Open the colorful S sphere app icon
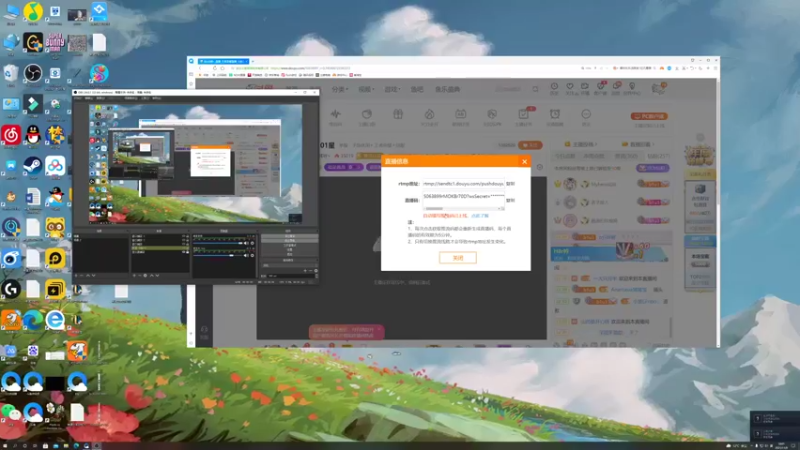 99,73
